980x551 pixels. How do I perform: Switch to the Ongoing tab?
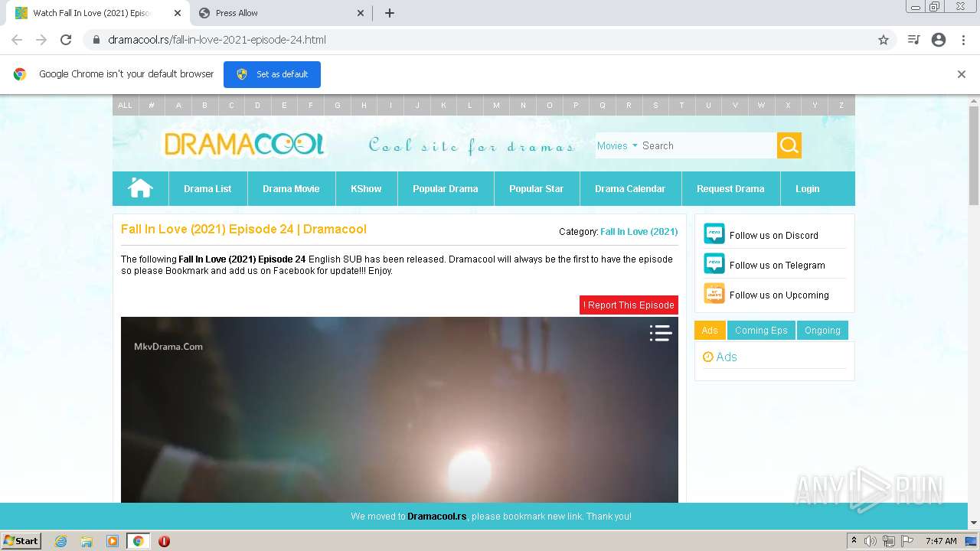tap(822, 331)
